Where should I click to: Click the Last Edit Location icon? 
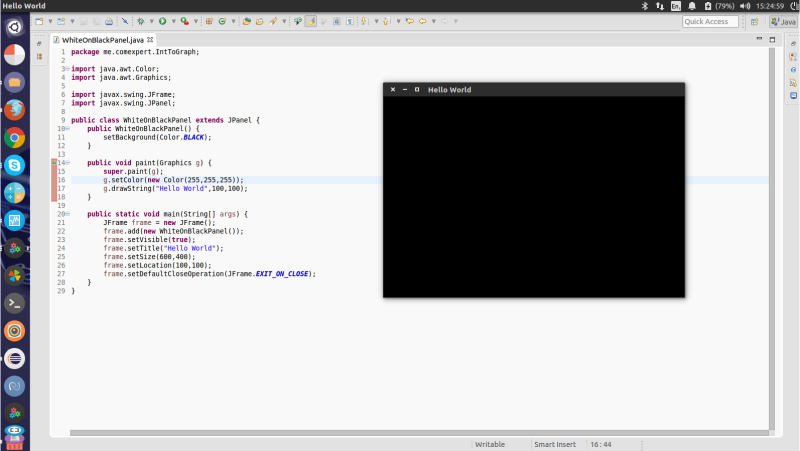point(410,21)
